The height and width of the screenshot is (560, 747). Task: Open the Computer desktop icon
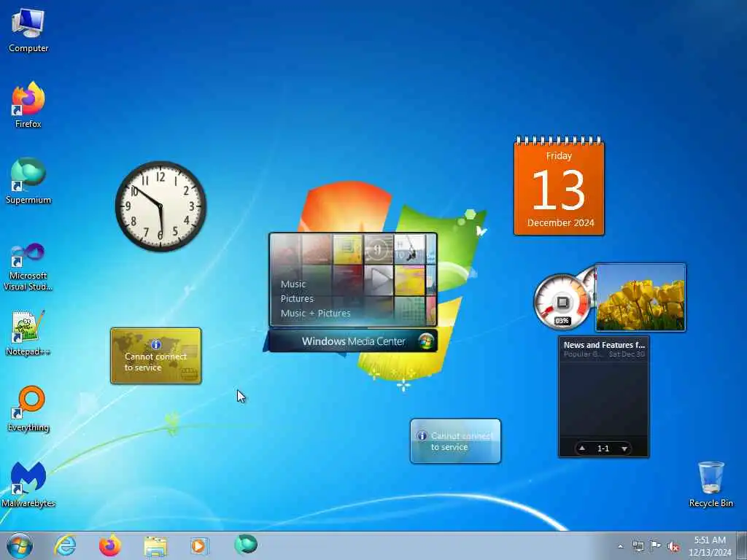click(28, 30)
